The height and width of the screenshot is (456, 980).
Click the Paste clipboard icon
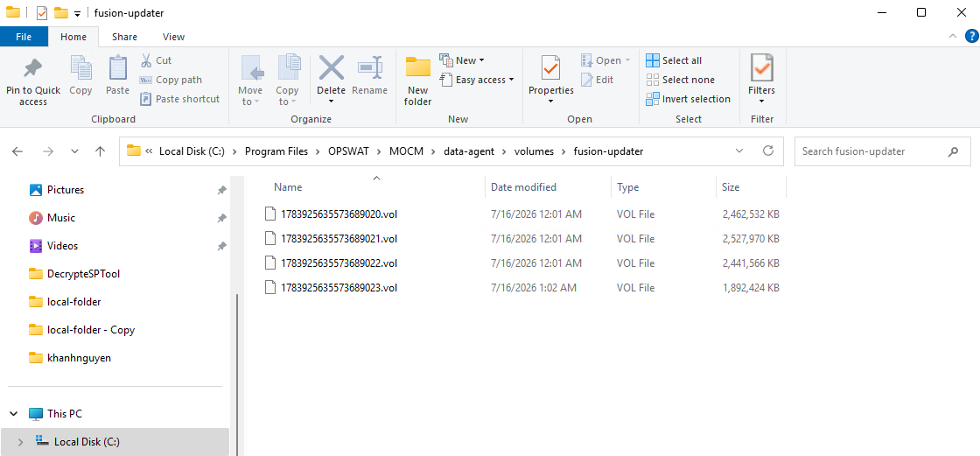click(117, 67)
